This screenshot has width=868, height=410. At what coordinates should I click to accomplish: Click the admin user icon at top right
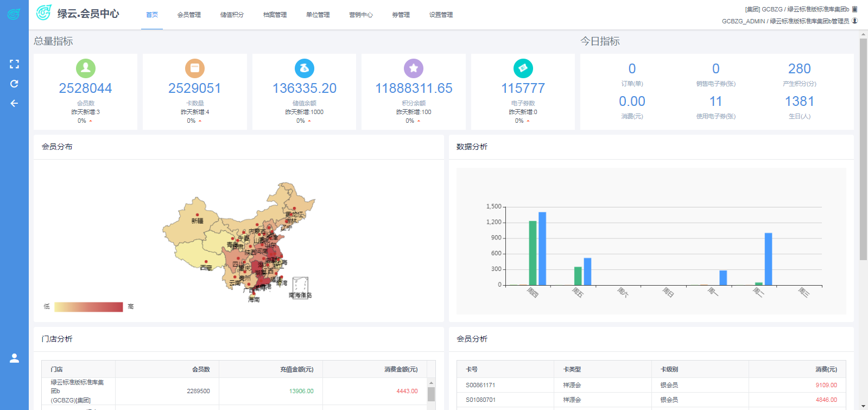[855, 21]
